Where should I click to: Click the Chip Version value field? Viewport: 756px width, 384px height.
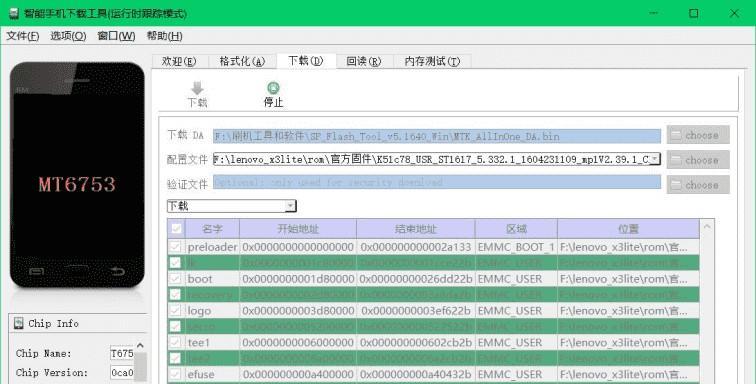pos(122,372)
